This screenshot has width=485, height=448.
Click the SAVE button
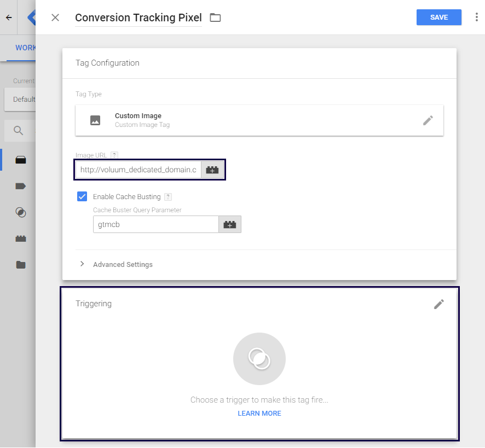tap(438, 18)
